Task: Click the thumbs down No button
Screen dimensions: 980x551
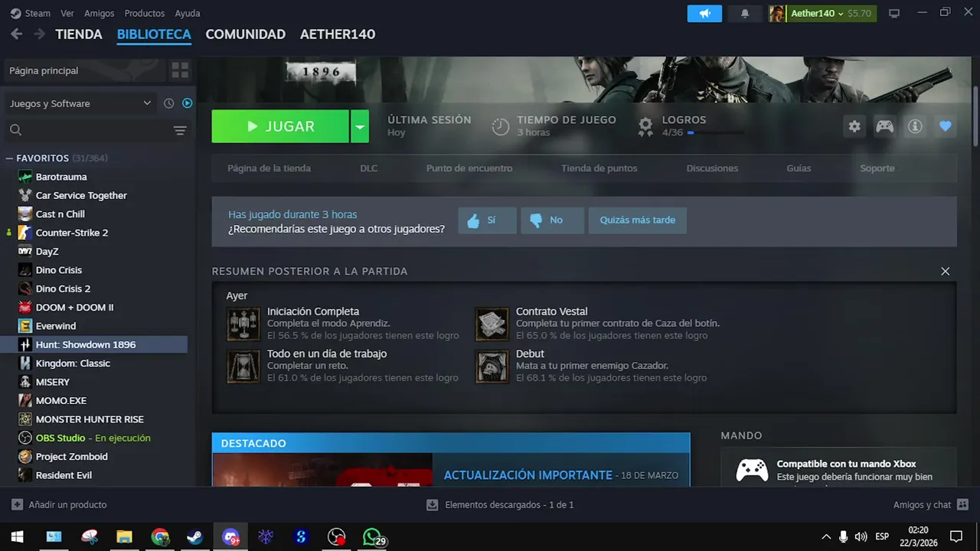Action: [x=553, y=220]
